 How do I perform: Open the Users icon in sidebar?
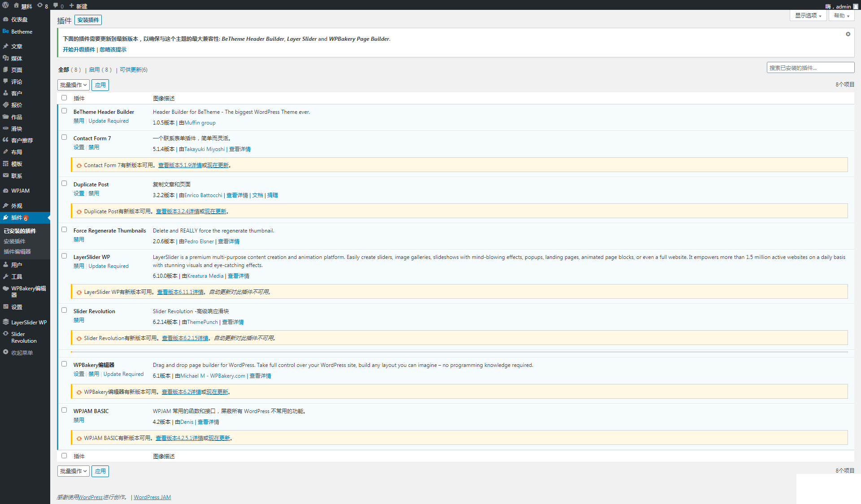click(x=6, y=265)
